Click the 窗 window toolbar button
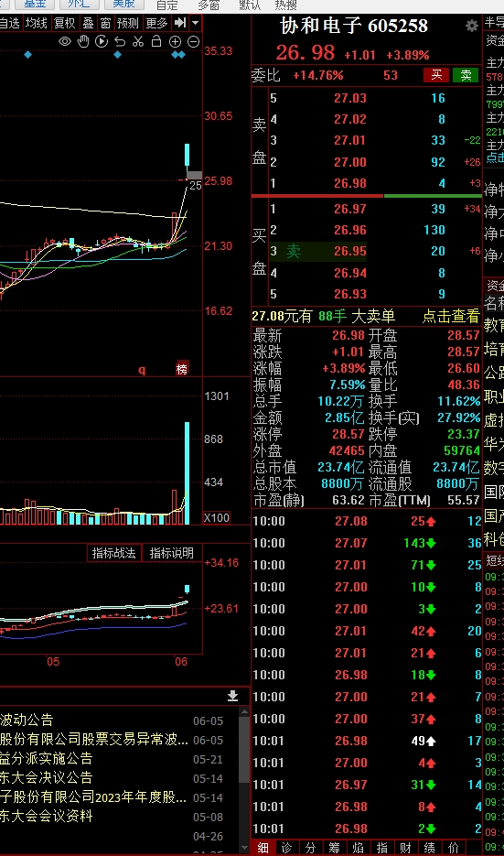 click(x=106, y=23)
